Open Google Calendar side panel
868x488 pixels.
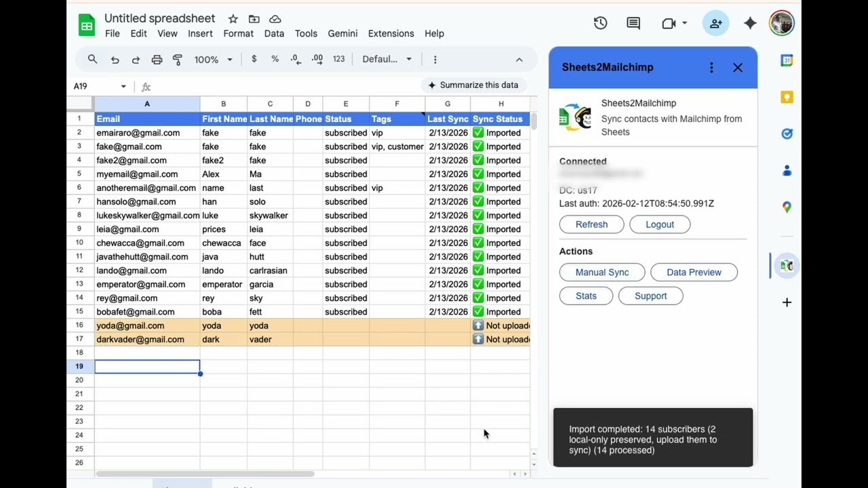[x=787, y=60]
